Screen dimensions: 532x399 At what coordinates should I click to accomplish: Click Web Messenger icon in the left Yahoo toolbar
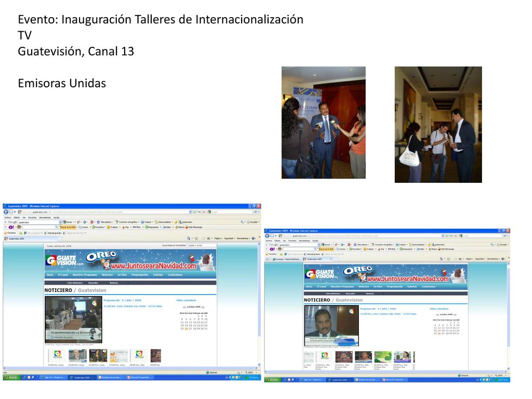[187, 227]
